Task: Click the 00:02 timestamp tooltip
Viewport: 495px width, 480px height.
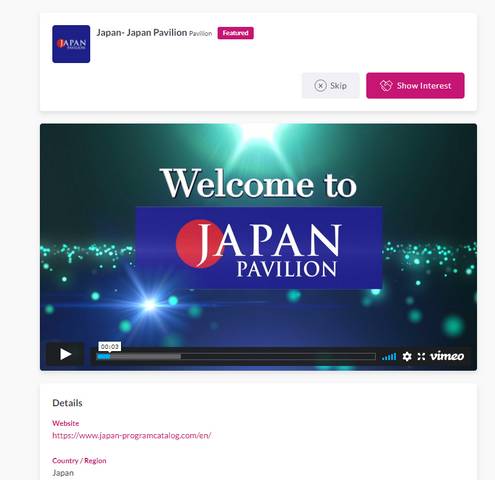Action: click(x=110, y=347)
